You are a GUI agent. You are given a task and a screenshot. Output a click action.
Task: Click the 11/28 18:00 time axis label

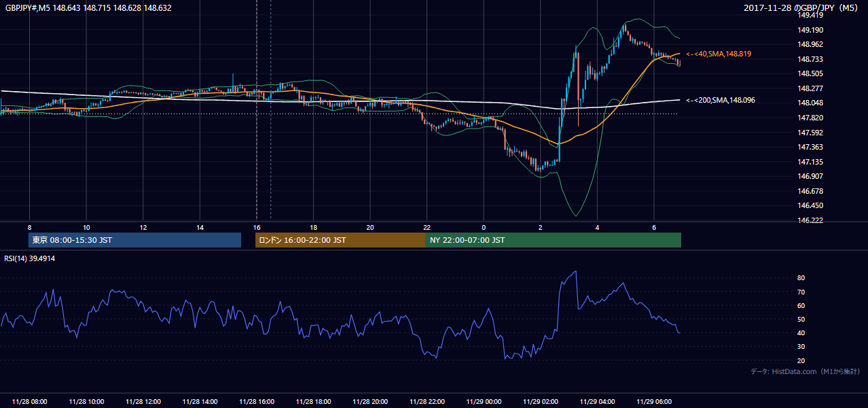pyautogui.click(x=313, y=402)
